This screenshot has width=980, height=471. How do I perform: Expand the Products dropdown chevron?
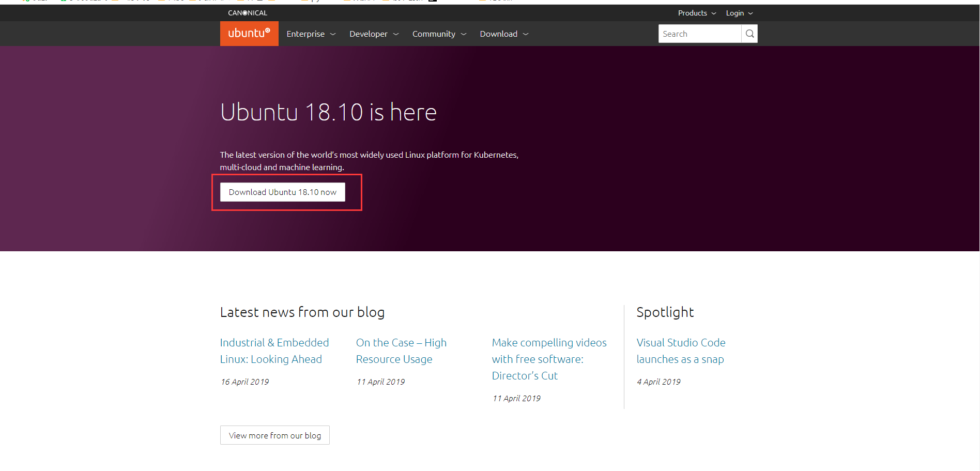pos(714,13)
